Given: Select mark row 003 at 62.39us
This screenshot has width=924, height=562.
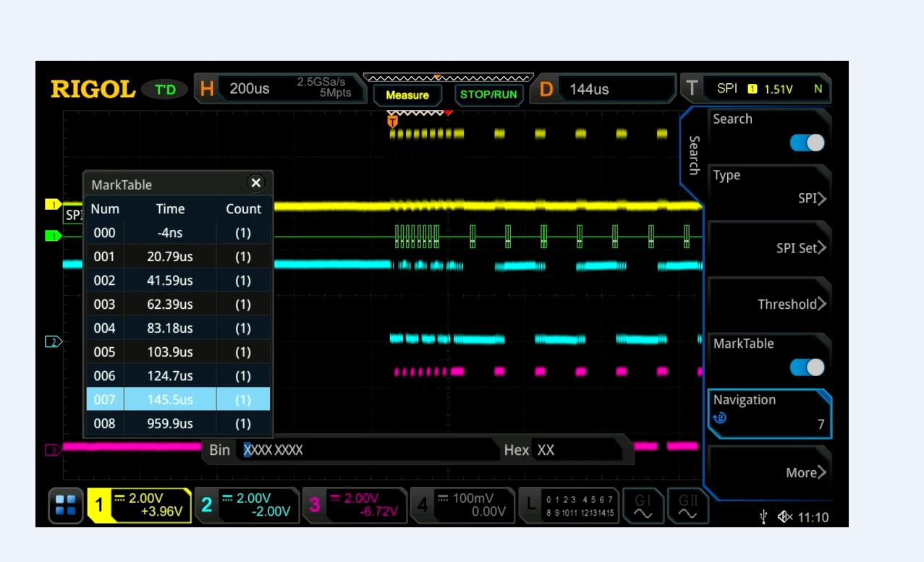Looking at the screenshot, I should (x=174, y=304).
